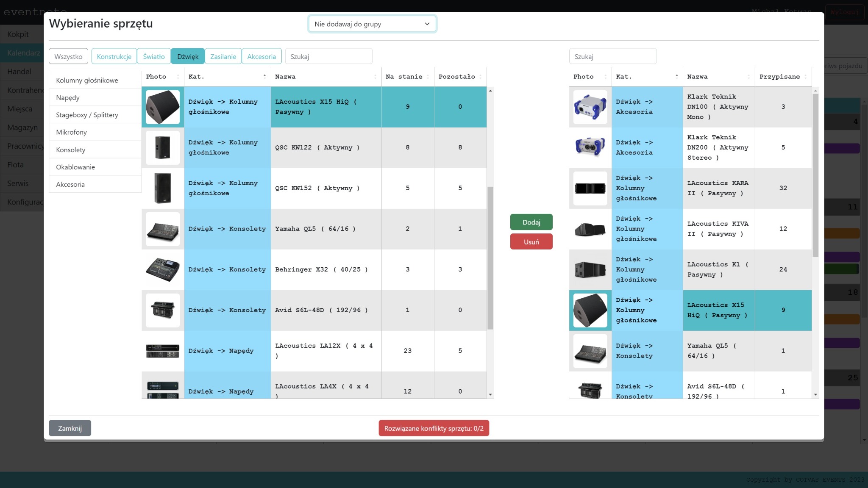
Task: Click the Klark Teknik DN100 photo
Action: tap(590, 107)
